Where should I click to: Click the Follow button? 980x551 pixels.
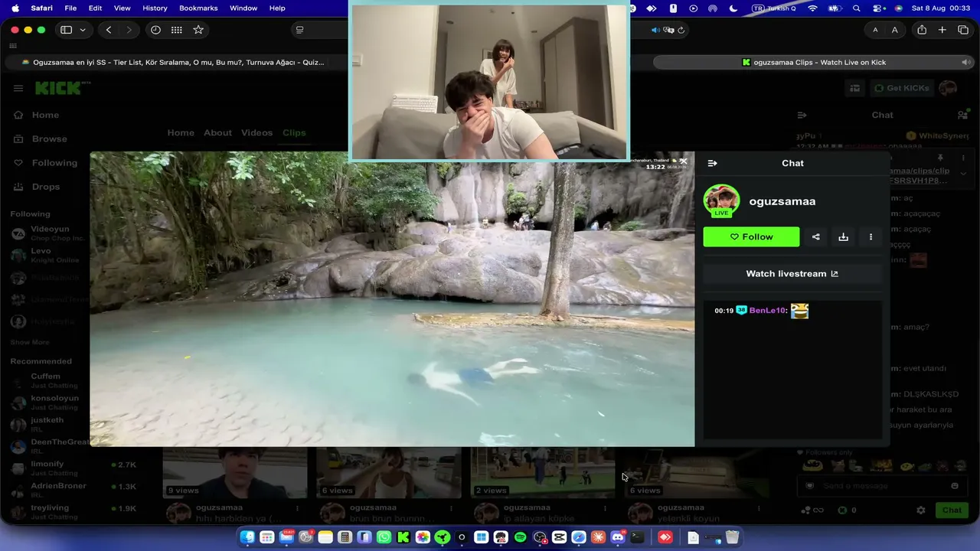point(751,237)
